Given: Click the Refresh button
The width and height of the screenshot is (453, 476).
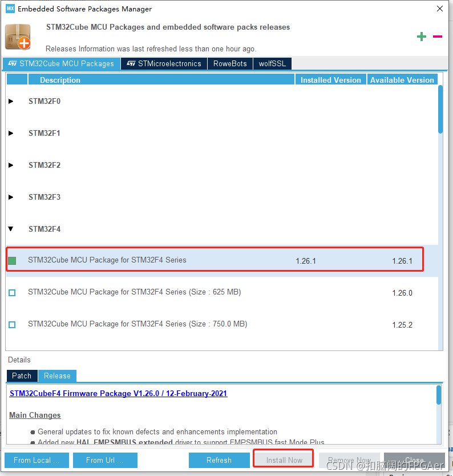Looking at the screenshot, I should [x=219, y=460].
